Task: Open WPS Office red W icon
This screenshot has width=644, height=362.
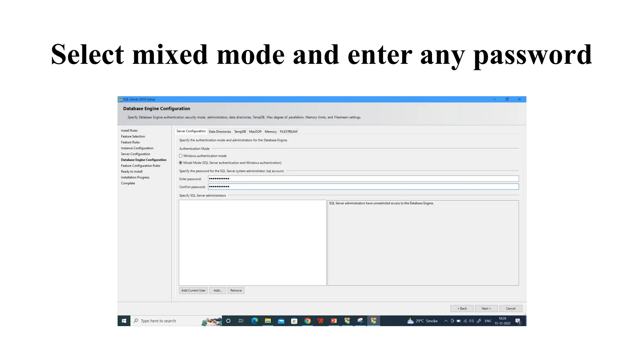Action: tap(321, 321)
